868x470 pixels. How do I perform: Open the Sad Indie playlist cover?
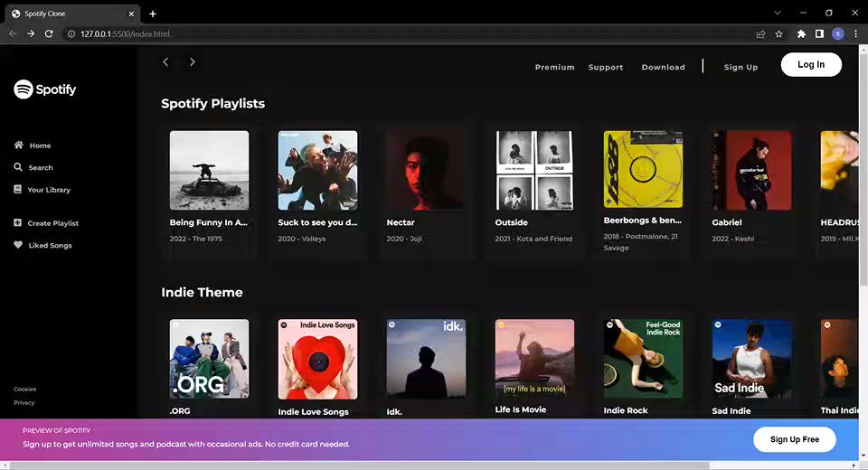751,359
